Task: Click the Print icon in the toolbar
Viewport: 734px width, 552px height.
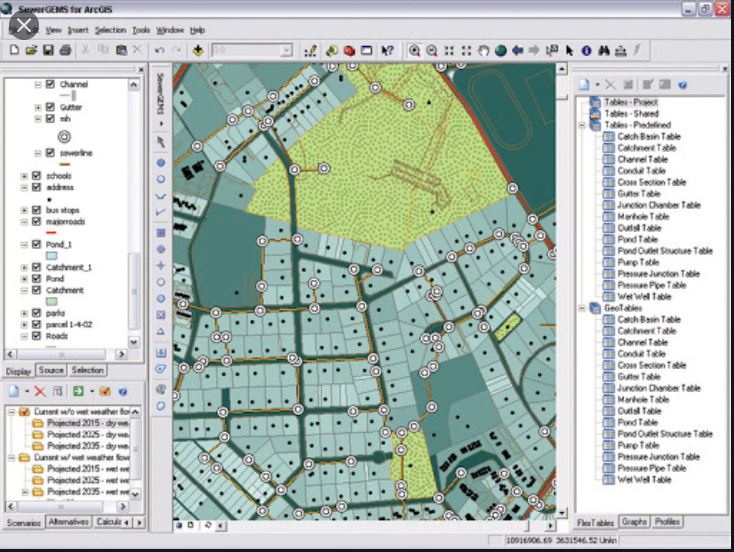Action: (x=65, y=50)
